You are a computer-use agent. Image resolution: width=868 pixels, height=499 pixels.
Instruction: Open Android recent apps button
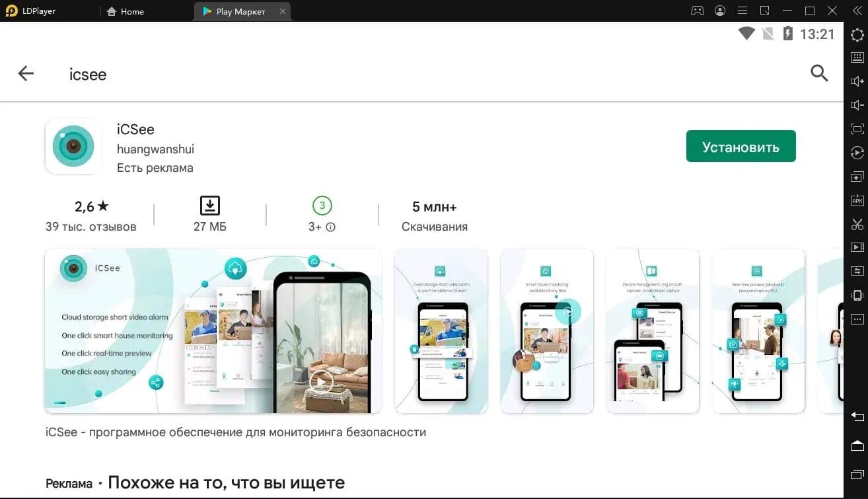point(857,473)
